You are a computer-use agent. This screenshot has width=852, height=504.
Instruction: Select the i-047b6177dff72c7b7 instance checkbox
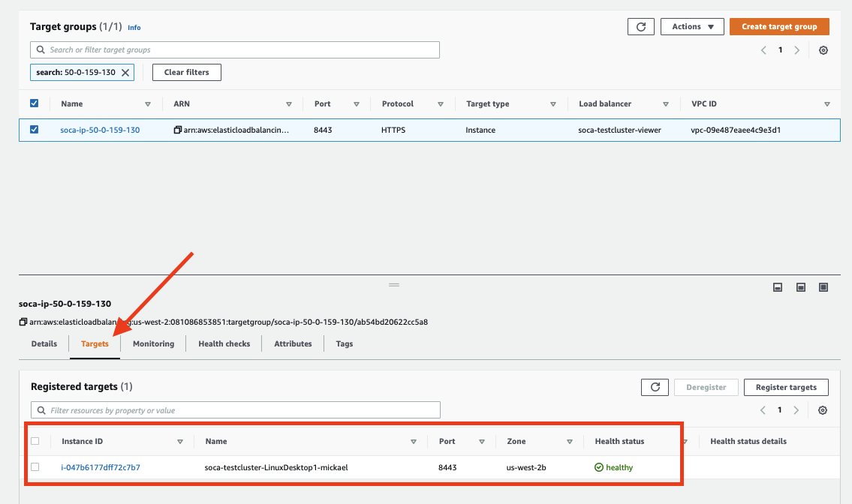point(35,467)
